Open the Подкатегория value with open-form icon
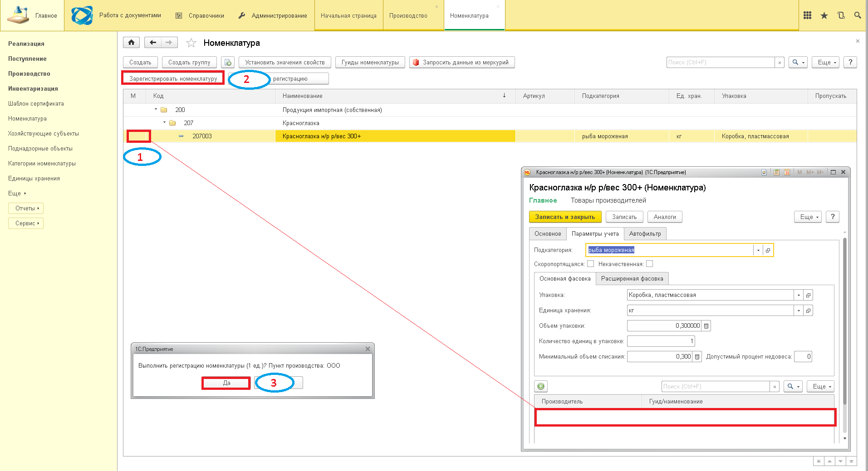Viewport: 868px width, 471px height. [768, 250]
